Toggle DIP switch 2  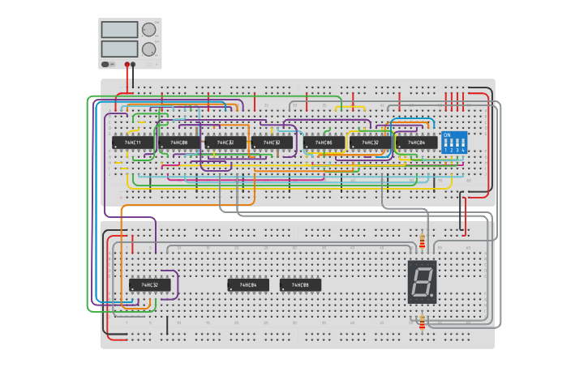[x=452, y=143]
